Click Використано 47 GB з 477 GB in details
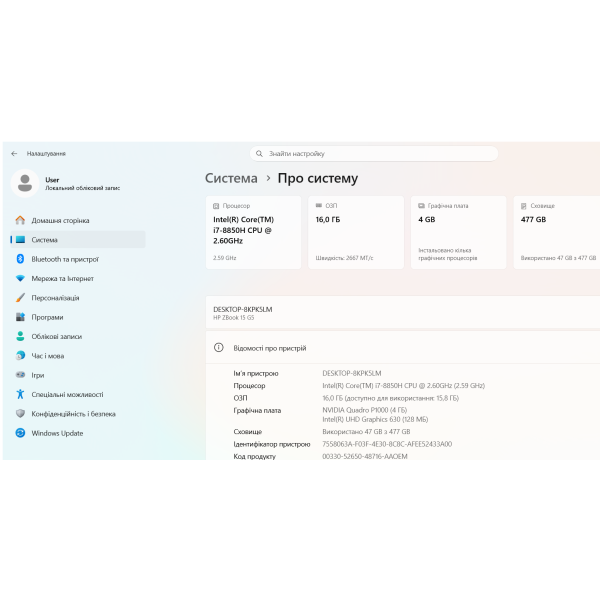 366,432
